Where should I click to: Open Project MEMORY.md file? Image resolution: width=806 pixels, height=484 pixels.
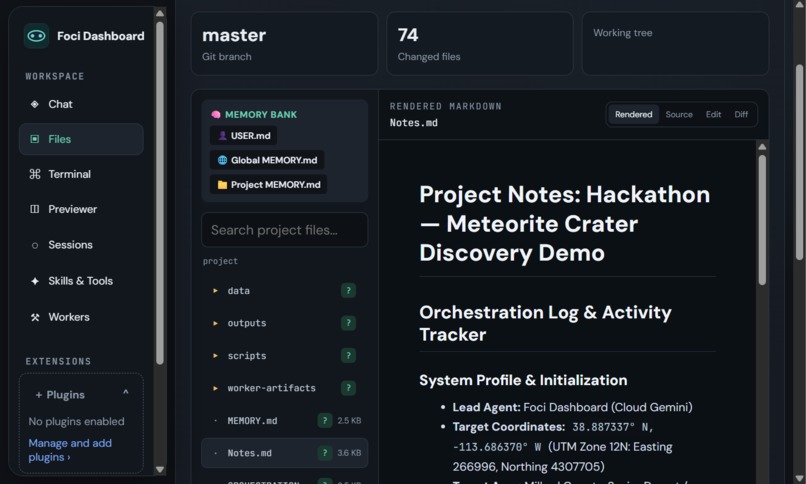click(268, 185)
